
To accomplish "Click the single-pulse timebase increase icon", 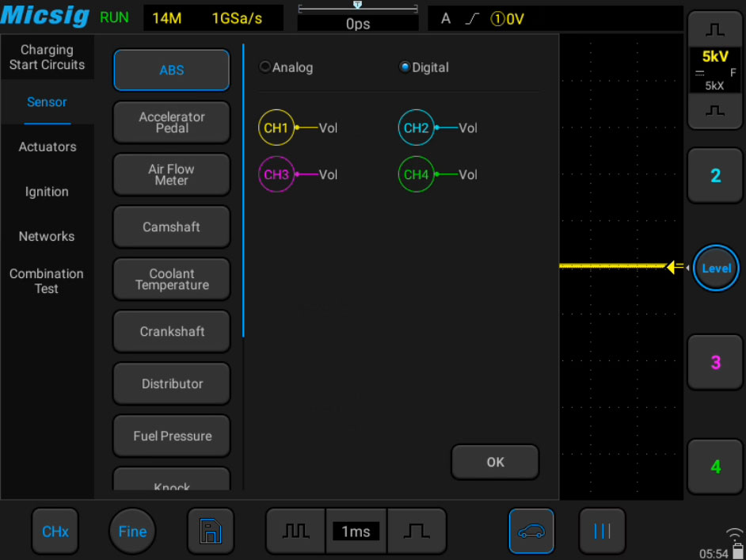I will click(417, 531).
